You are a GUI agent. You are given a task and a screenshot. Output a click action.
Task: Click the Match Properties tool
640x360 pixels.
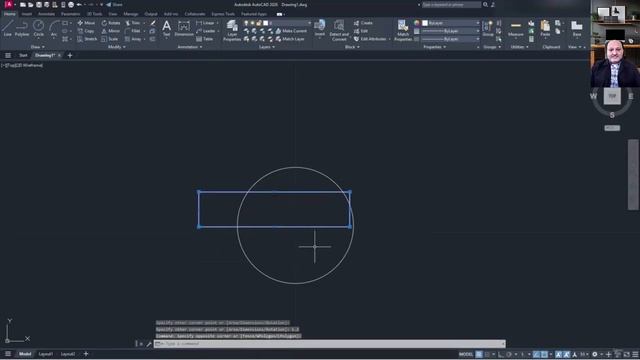tap(403, 31)
